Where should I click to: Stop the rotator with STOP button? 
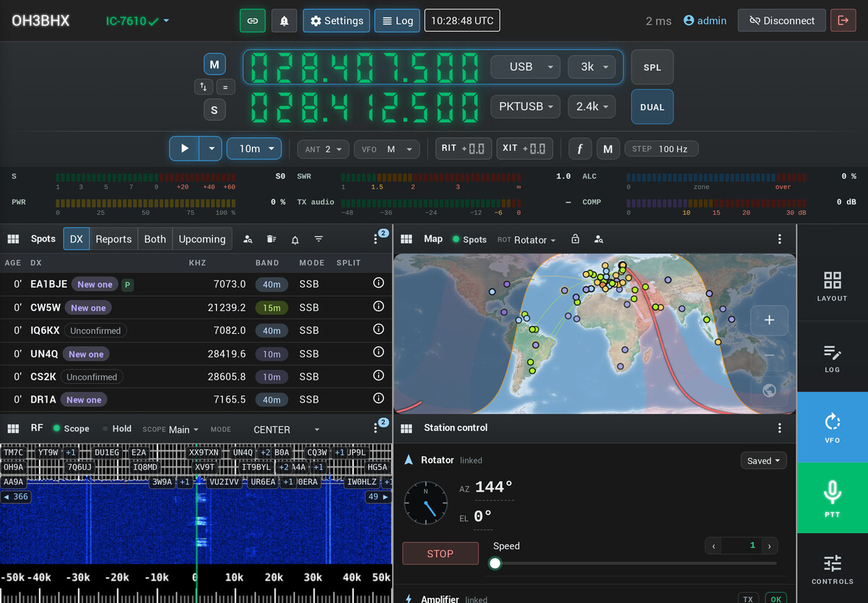tap(441, 554)
